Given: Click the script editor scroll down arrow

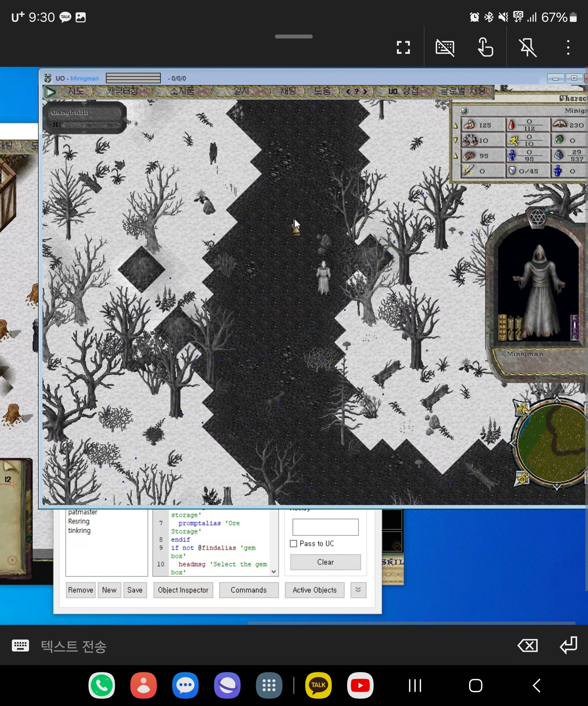Looking at the screenshot, I should (x=274, y=572).
